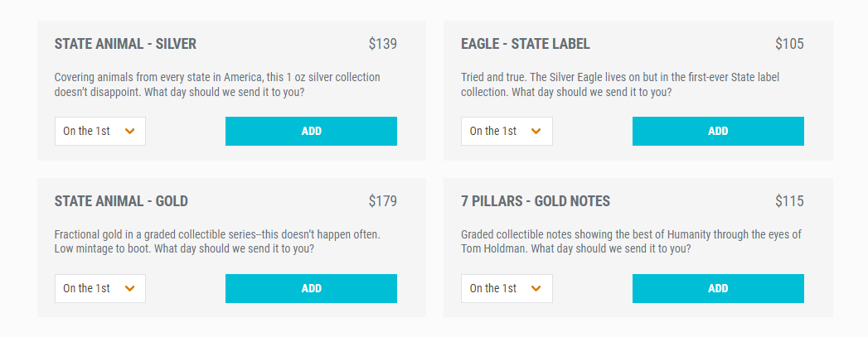Add State Animal - Silver collection
Image resolution: width=868 pixels, height=337 pixels.
pos(311,131)
